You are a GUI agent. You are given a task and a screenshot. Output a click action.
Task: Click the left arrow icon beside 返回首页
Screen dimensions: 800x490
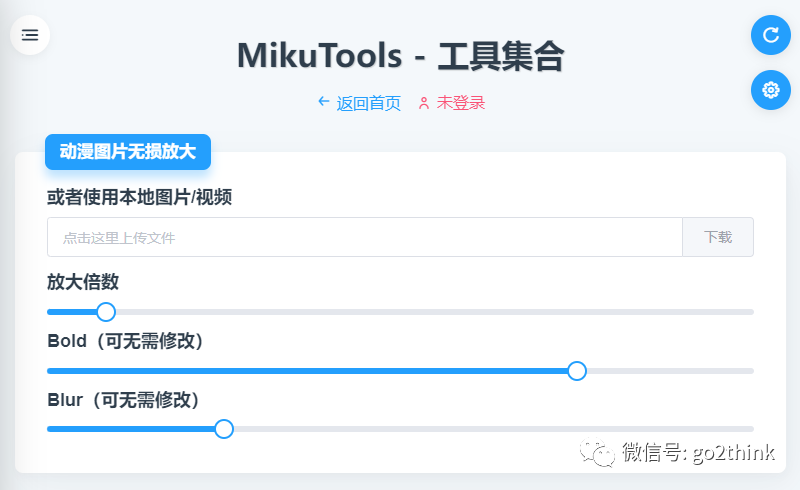(x=323, y=102)
